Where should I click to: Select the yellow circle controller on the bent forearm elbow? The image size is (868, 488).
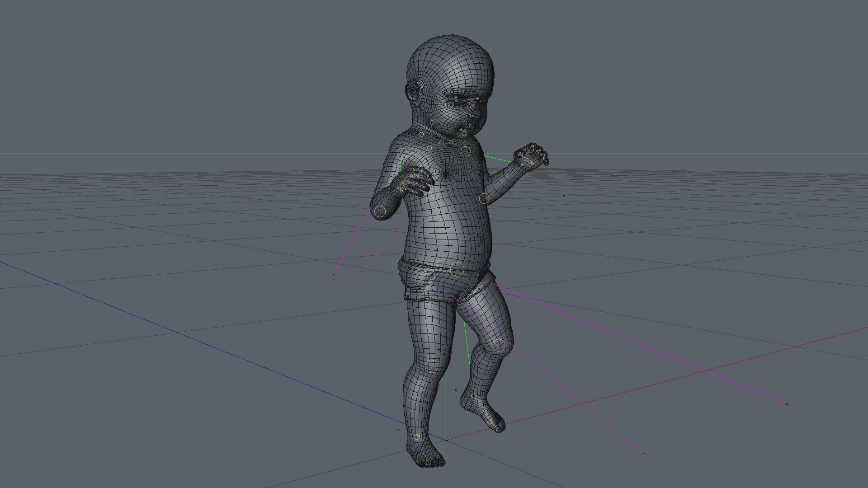coord(380,211)
